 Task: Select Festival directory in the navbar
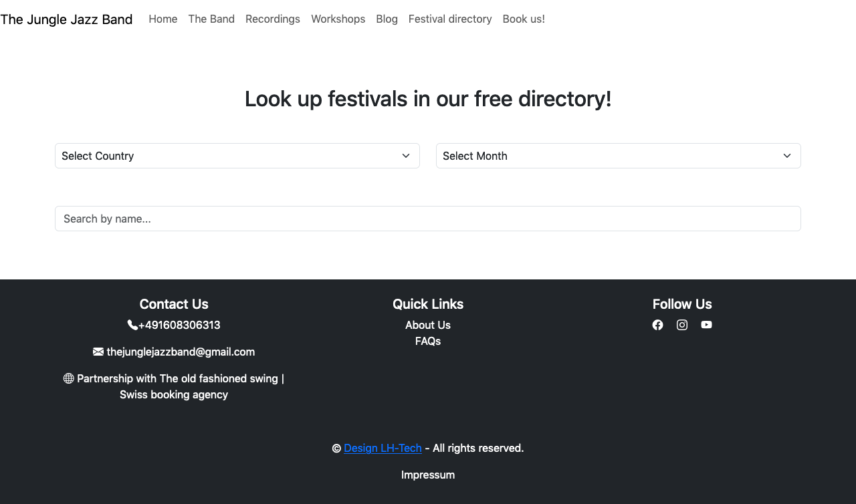pyautogui.click(x=450, y=19)
